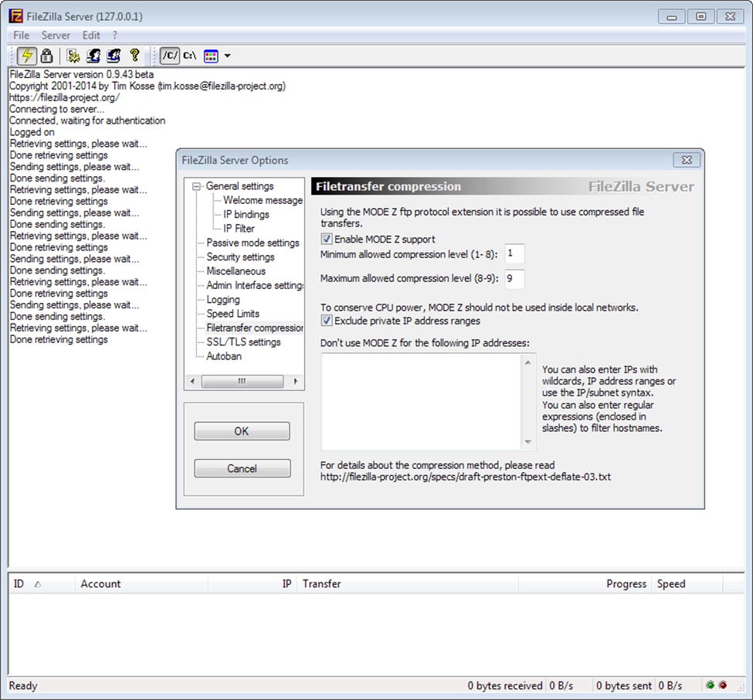Click the FileZilla logo in the title bar

point(16,16)
